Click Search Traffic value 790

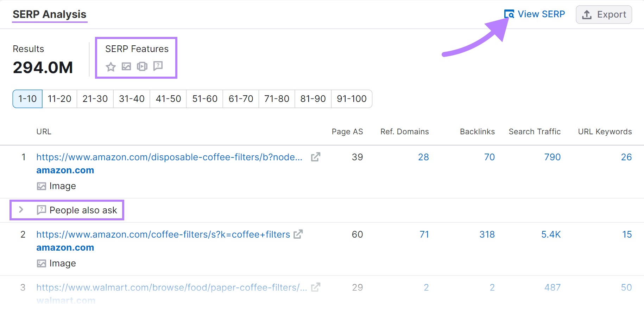coord(552,157)
